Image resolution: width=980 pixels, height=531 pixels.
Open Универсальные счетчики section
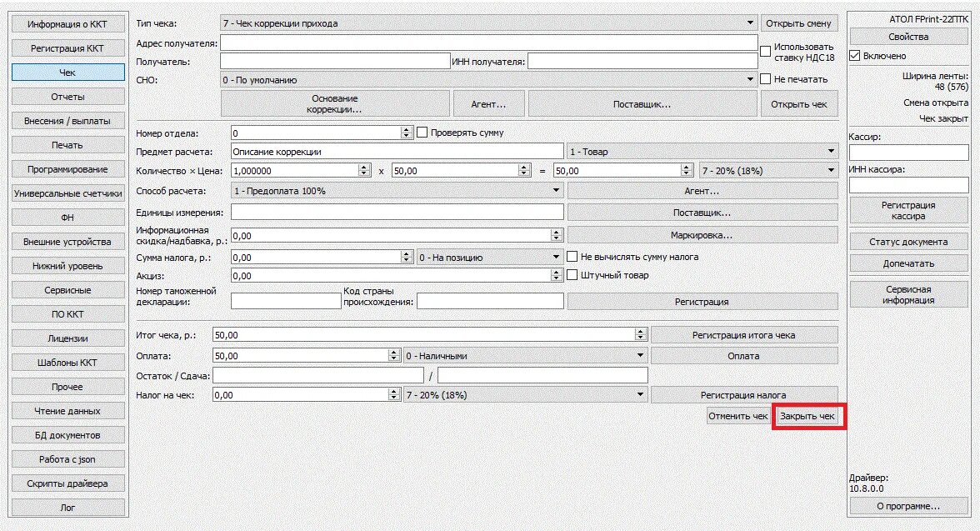[67, 193]
